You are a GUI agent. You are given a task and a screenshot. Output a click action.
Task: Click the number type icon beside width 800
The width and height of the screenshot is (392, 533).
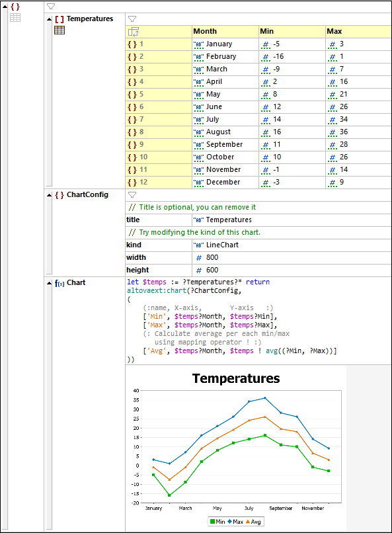199,258
